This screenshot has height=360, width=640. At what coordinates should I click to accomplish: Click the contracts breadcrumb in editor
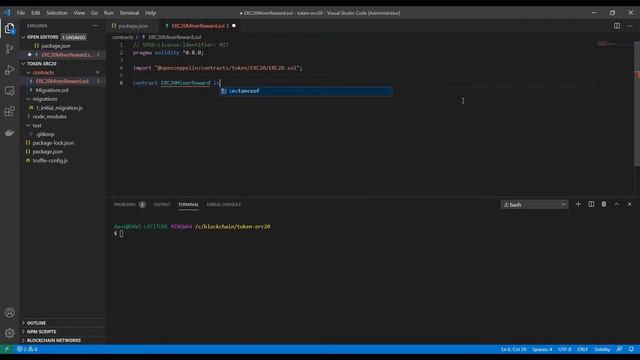click(x=122, y=37)
